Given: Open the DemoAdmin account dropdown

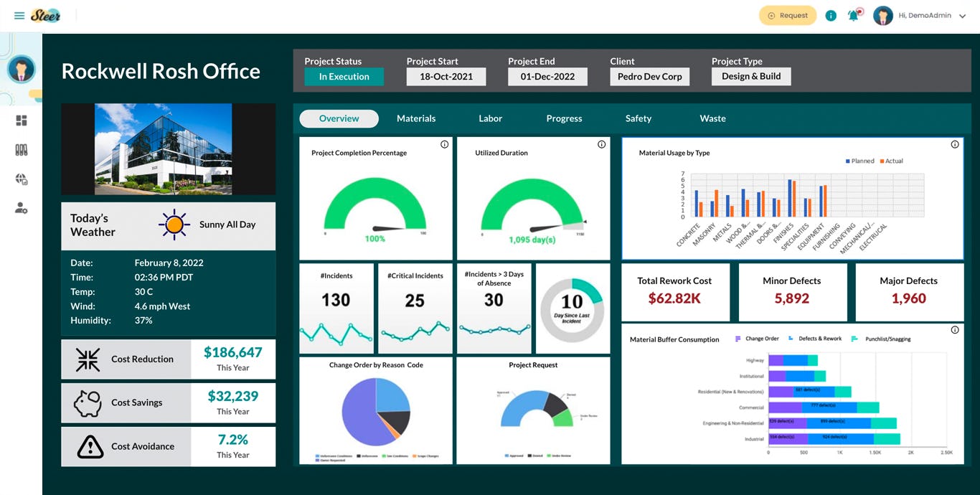Looking at the screenshot, I should (x=925, y=15).
